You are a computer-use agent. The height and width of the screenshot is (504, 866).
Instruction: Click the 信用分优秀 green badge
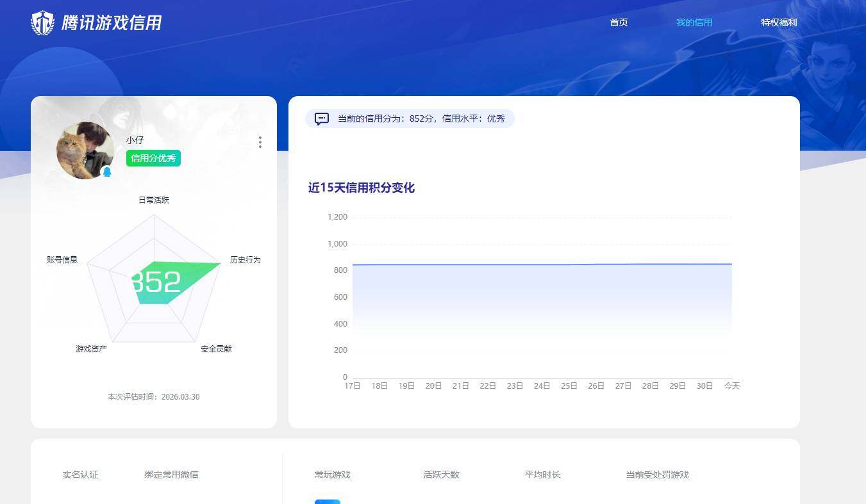(153, 158)
